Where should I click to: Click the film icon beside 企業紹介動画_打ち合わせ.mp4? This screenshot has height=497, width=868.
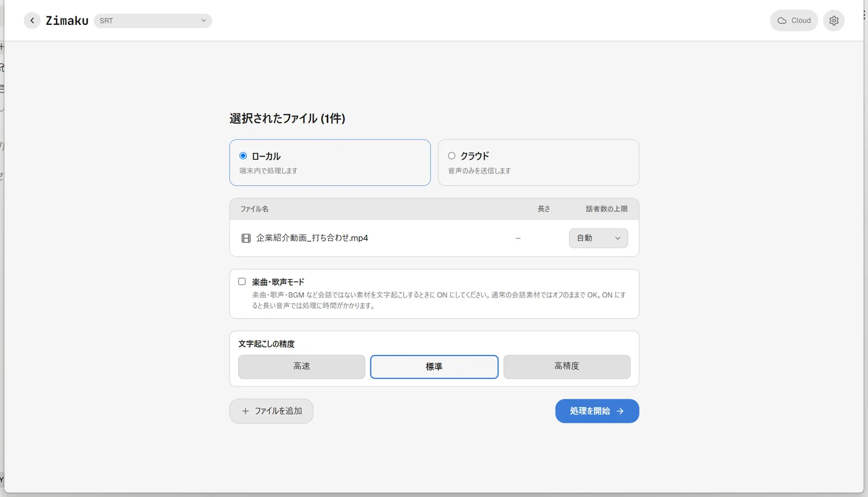(x=246, y=238)
